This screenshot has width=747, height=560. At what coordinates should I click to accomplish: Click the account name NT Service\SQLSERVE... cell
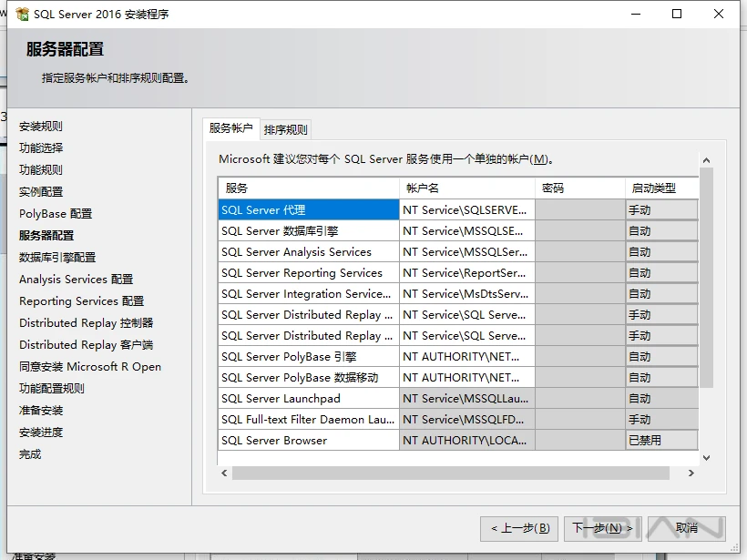coord(466,210)
